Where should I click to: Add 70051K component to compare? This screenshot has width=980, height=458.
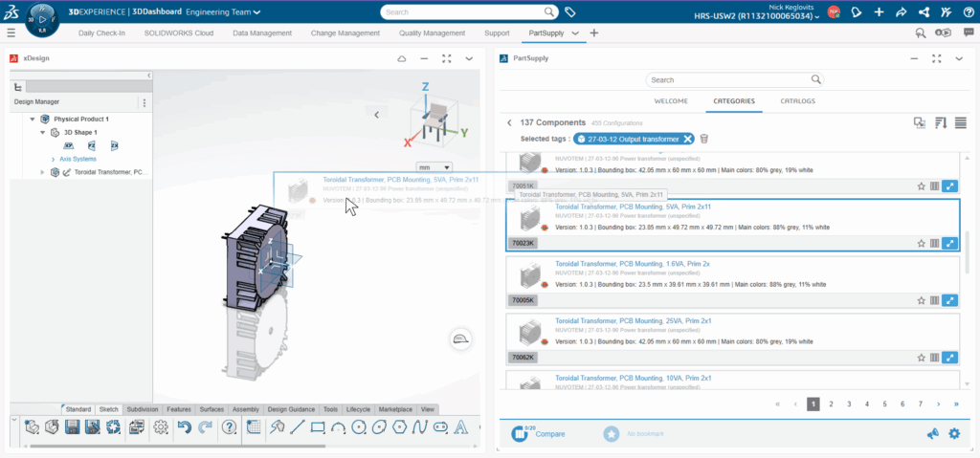(x=935, y=185)
